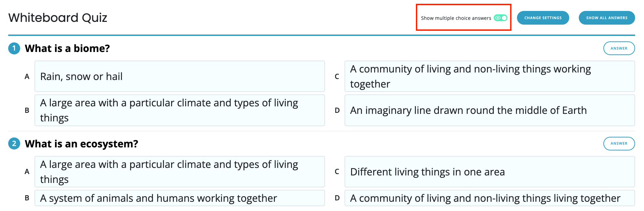This screenshot has width=644, height=211.
Task: Choose biome option B about large area
Action: pyautogui.click(x=179, y=110)
